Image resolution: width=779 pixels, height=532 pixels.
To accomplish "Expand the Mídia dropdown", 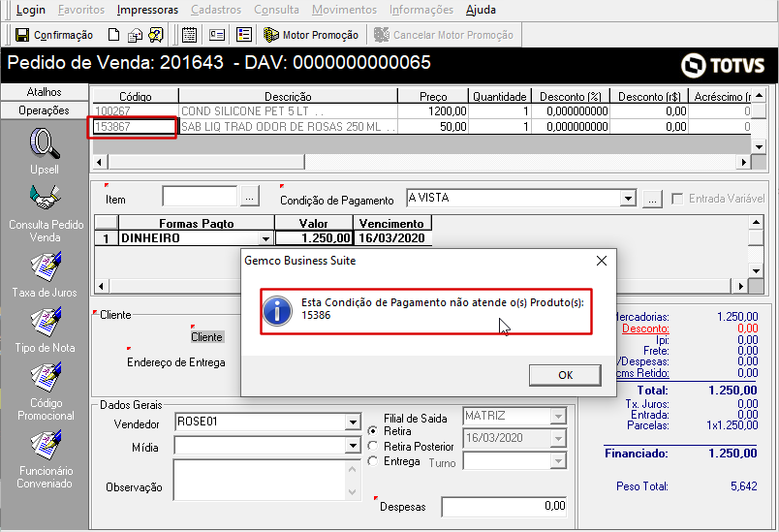I will [353, 445].
